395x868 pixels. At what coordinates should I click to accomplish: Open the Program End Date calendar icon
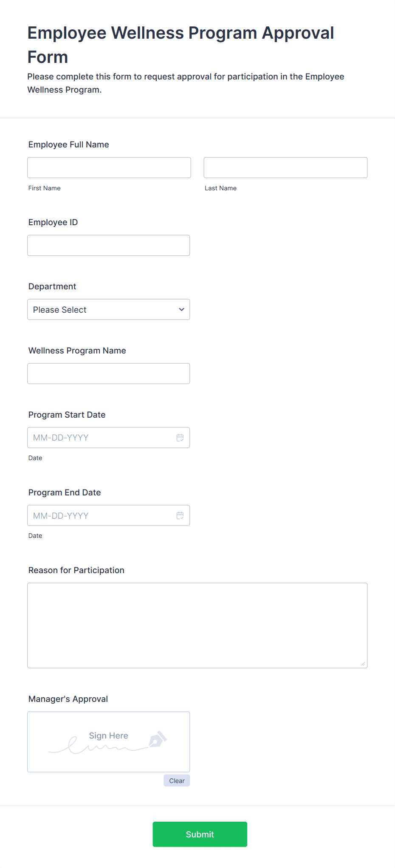pyautogui.click(x=180, y=515)
